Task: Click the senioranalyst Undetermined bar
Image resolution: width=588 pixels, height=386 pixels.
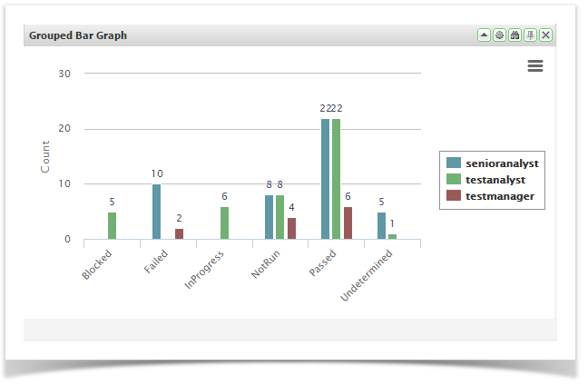Action: [x=382, y=225]
